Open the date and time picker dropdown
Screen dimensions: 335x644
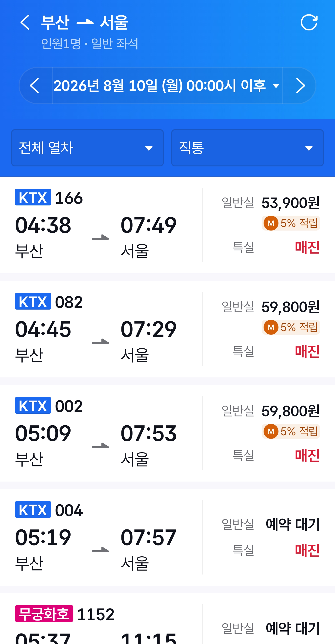(x=167, y=86)
